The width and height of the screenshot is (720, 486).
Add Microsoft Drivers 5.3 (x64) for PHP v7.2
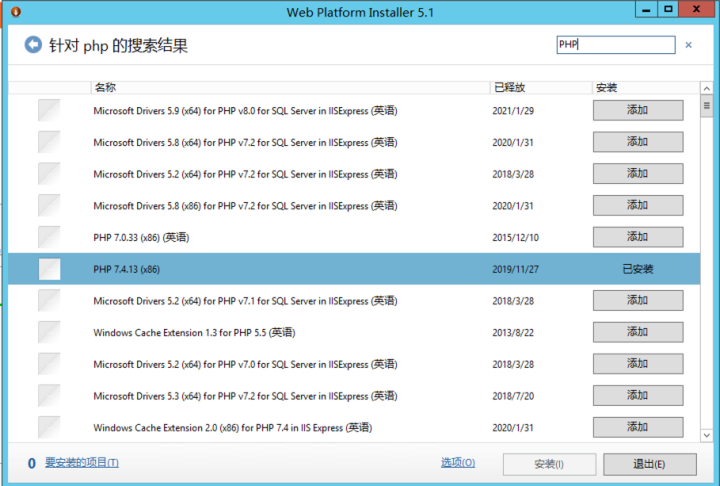click(638, 396)
